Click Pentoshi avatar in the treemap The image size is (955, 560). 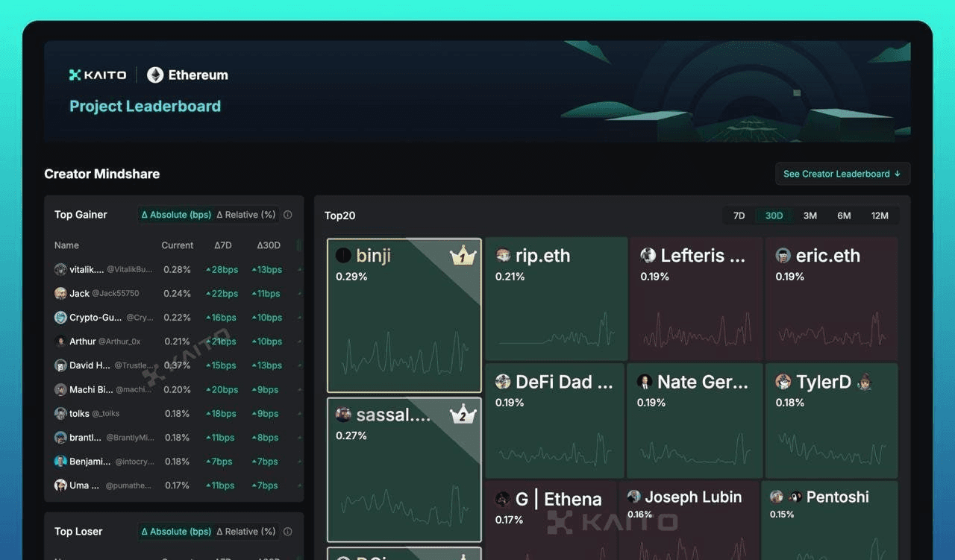click(x=777, y=497)
